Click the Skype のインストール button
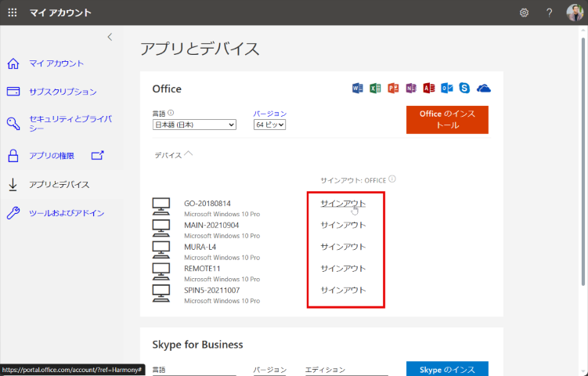 point(447,368)
